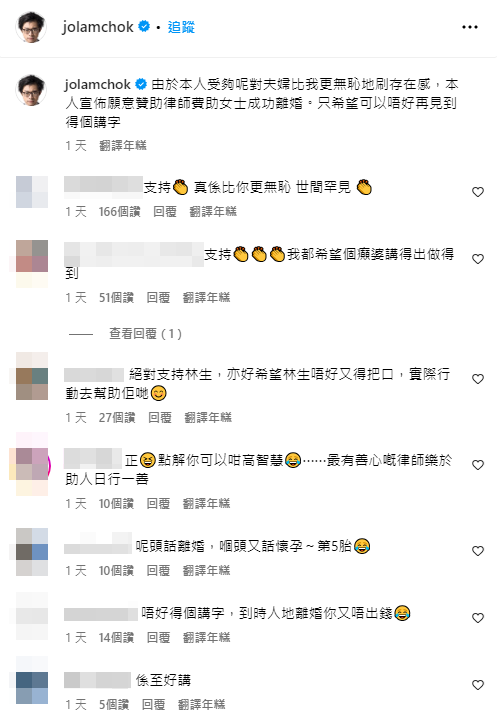Like the comment with 14個讚
This screenshot has height=720, width=497.
coord(478,618)
